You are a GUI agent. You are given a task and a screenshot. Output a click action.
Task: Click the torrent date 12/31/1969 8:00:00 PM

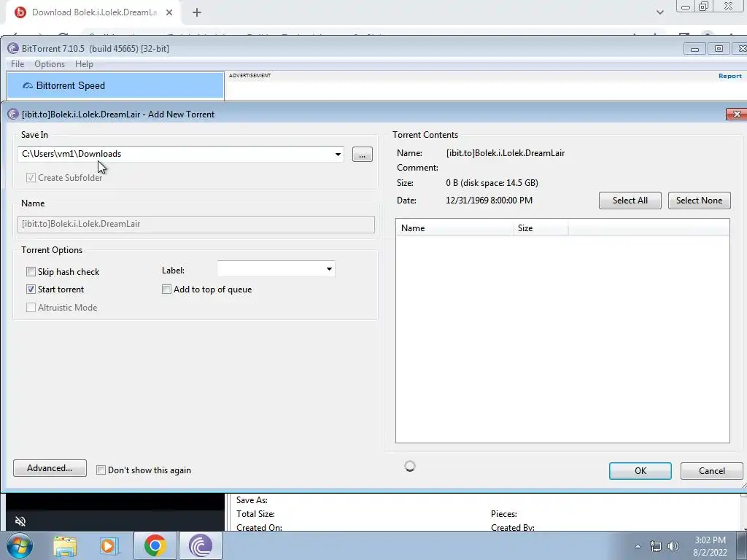point(489,201)
